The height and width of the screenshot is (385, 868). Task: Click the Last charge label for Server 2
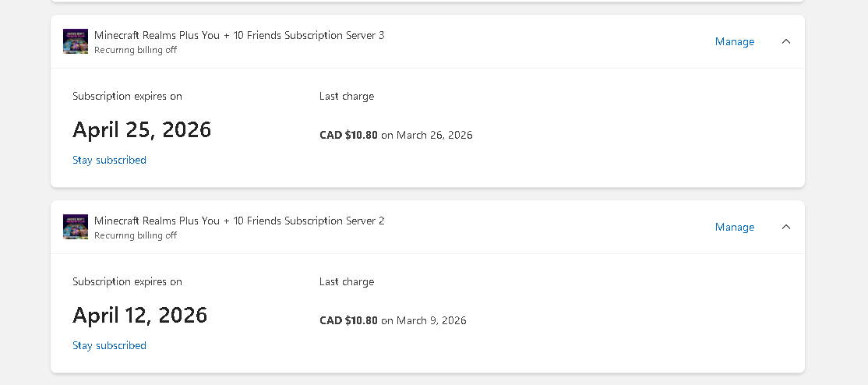347,281
